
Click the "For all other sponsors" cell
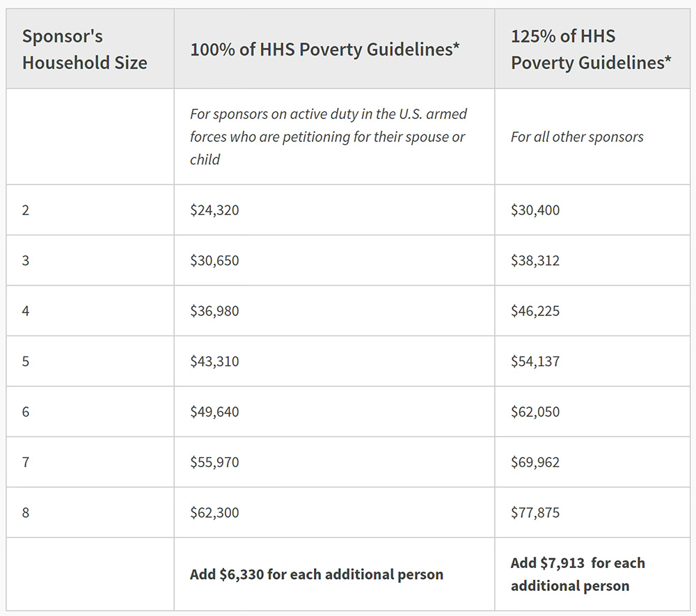577,136
